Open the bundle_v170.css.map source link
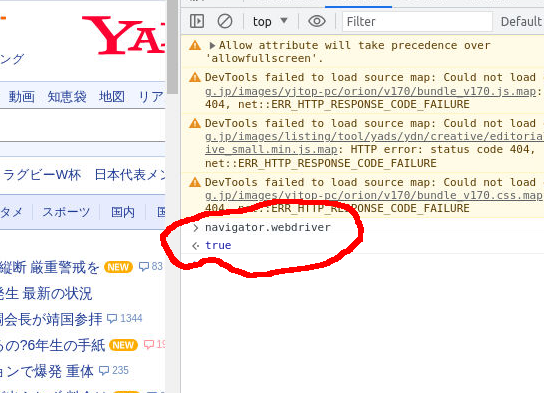The width and height of the screenshot is (544, 393). click(374, 195)
